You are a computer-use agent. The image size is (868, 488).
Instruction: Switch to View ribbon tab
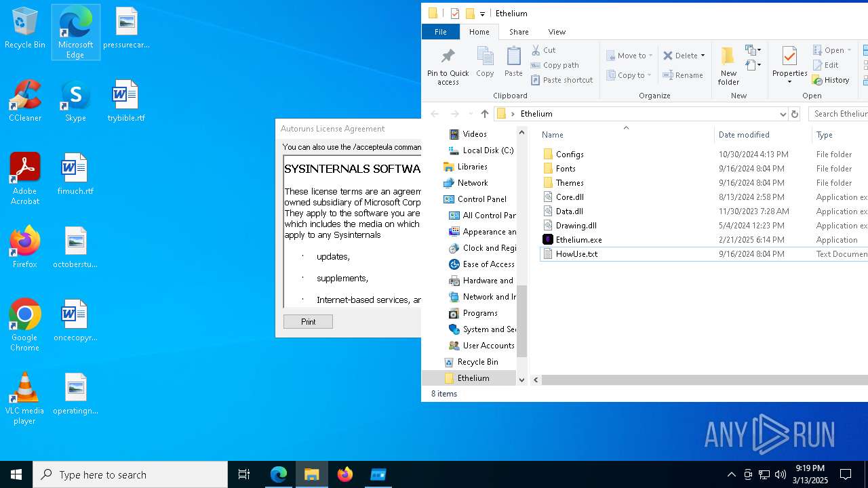[557, 32]
